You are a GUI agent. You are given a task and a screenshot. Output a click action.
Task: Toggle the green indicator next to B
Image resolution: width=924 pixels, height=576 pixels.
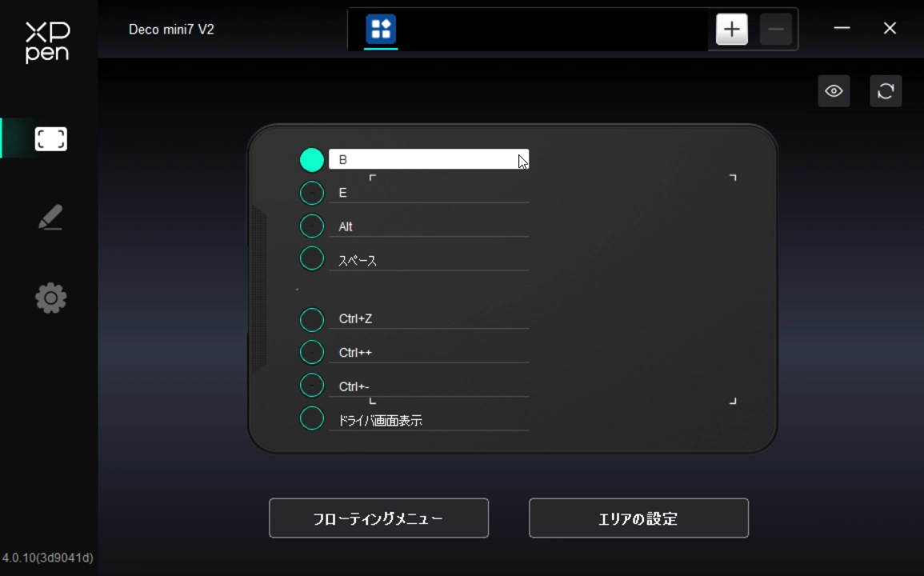tap(311, 159)
